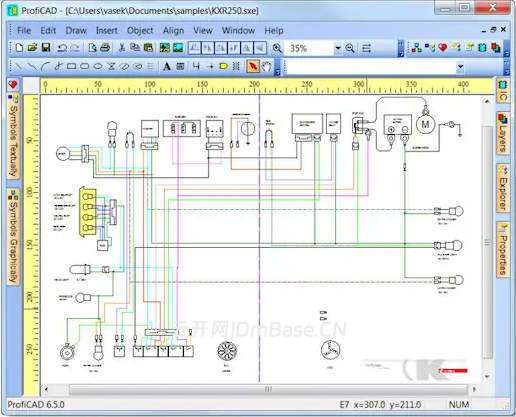Open the Properties panel tab
Image resolution: width=516 pixels, height=417 pixels.
pyautogui.click(x=503, y=249)
